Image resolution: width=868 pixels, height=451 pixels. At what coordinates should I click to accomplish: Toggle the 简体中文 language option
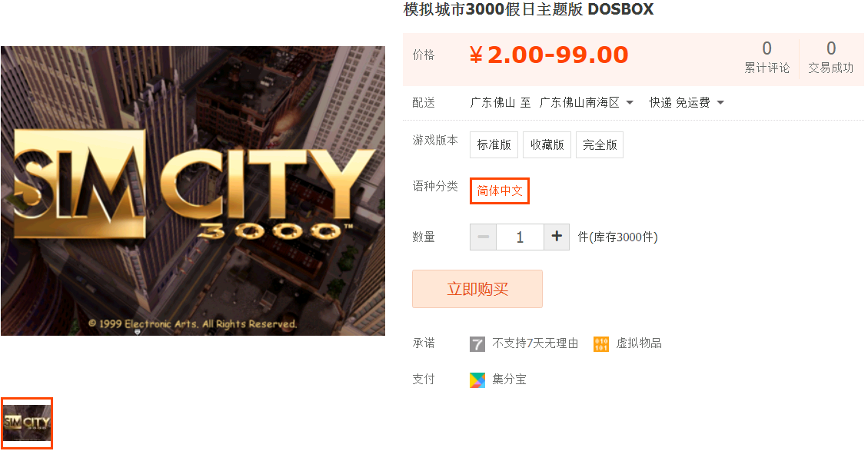pyautogui.click(x=500, y=191)
